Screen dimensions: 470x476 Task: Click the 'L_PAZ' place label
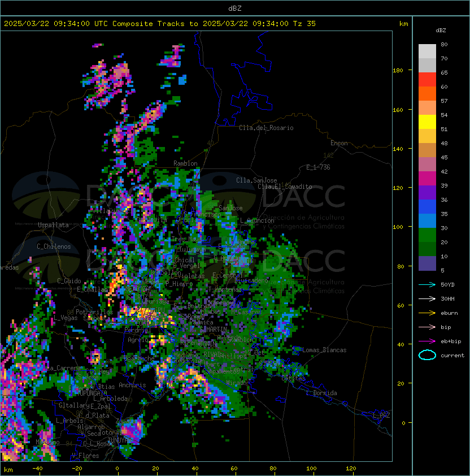click(381, 416)
